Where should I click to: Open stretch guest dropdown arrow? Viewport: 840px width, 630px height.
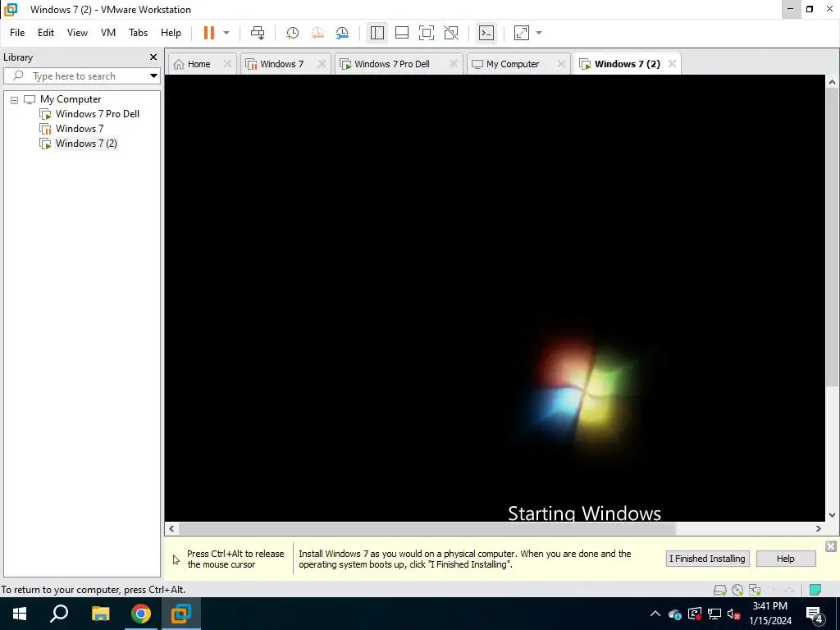[539, 33]
